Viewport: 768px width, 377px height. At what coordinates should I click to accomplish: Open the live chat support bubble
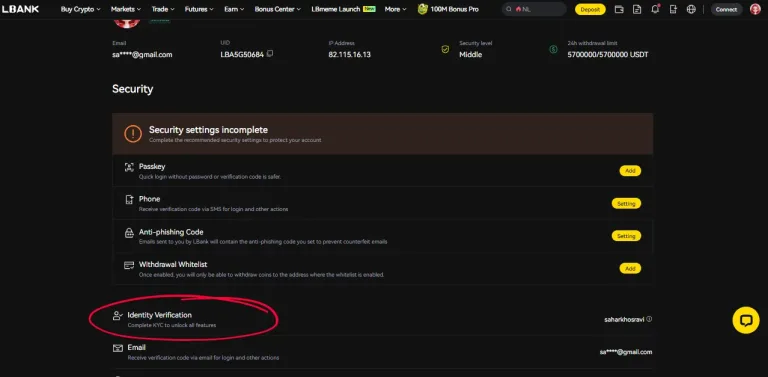[x=745, y=321]
